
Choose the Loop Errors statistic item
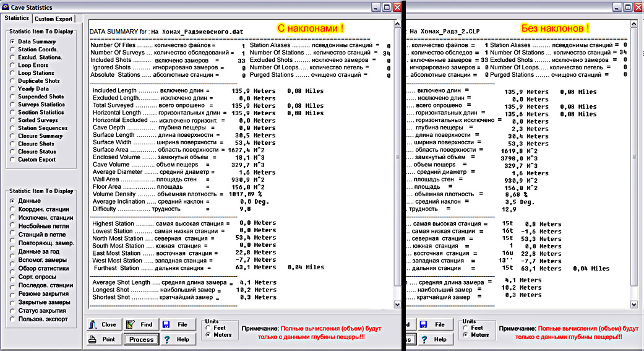coord(12,65)
